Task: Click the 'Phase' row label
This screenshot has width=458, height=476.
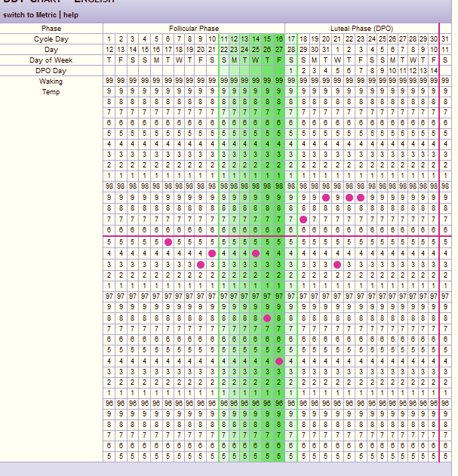Action: click(x=51, y=29)
